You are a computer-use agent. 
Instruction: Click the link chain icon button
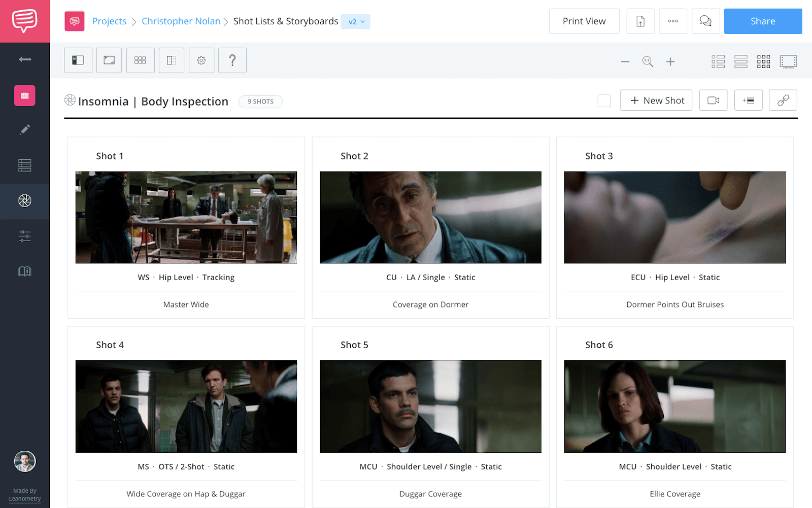(783, 100)
